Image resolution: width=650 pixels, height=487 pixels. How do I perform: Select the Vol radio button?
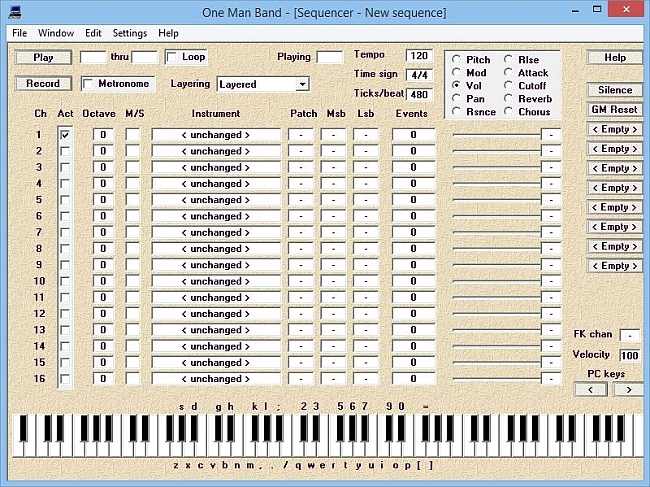456,85
